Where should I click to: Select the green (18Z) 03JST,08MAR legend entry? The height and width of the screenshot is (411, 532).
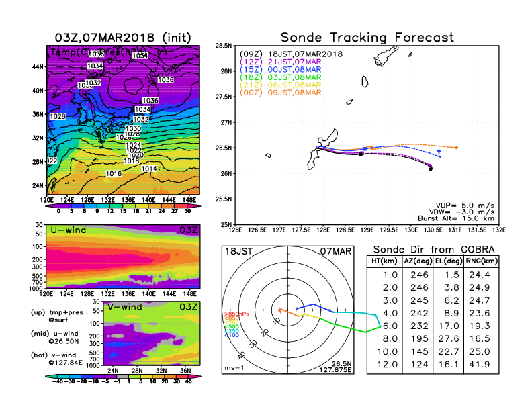[x=281, y=77]
